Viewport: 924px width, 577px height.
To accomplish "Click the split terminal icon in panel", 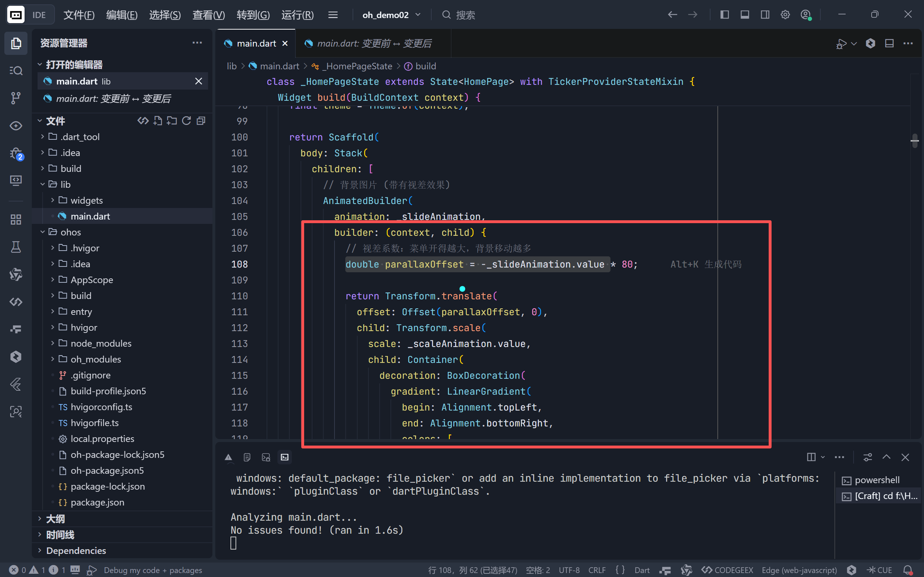I will point(811,457).
